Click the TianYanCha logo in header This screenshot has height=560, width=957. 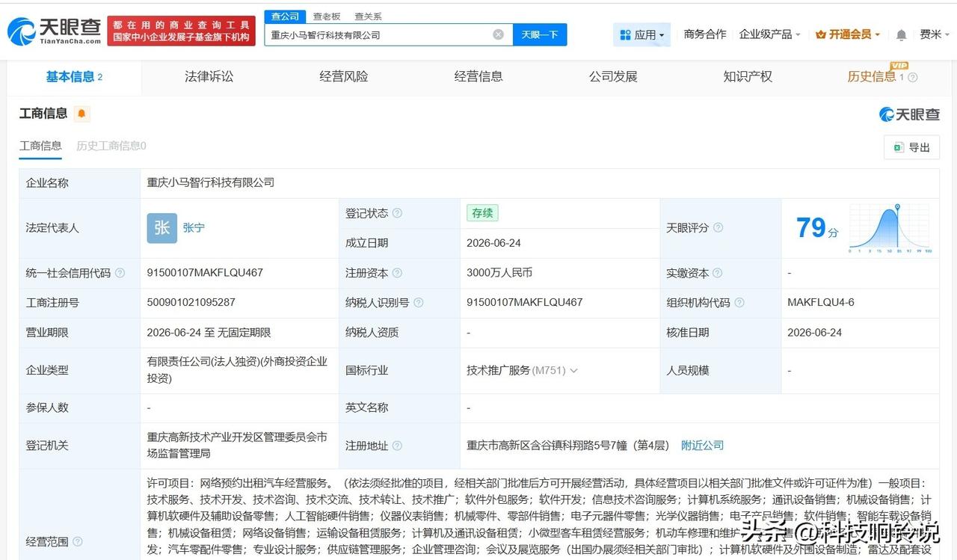(x=54, y=31)
